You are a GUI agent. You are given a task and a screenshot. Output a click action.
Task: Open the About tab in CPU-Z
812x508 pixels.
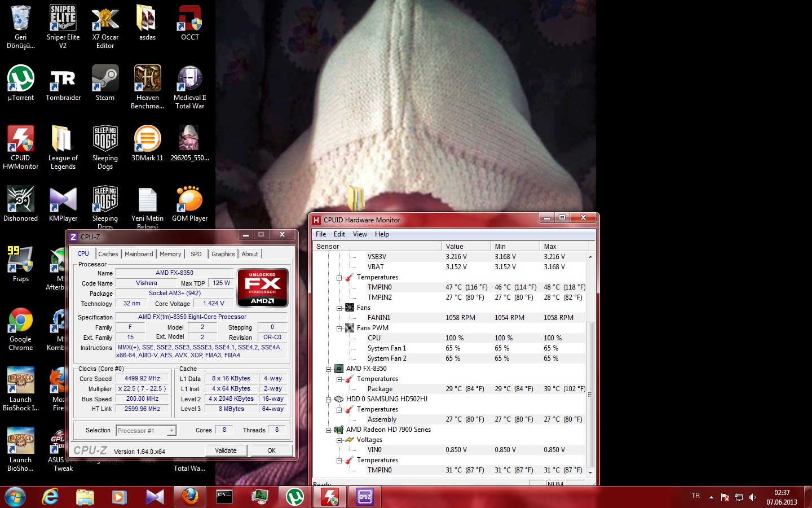[250, 254]
